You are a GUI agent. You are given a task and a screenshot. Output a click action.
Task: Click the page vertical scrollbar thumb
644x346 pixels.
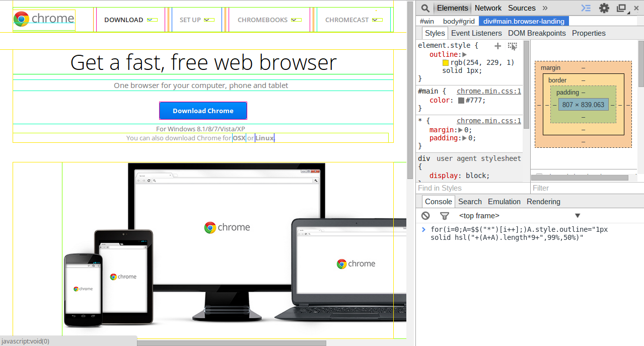[410, 90]
